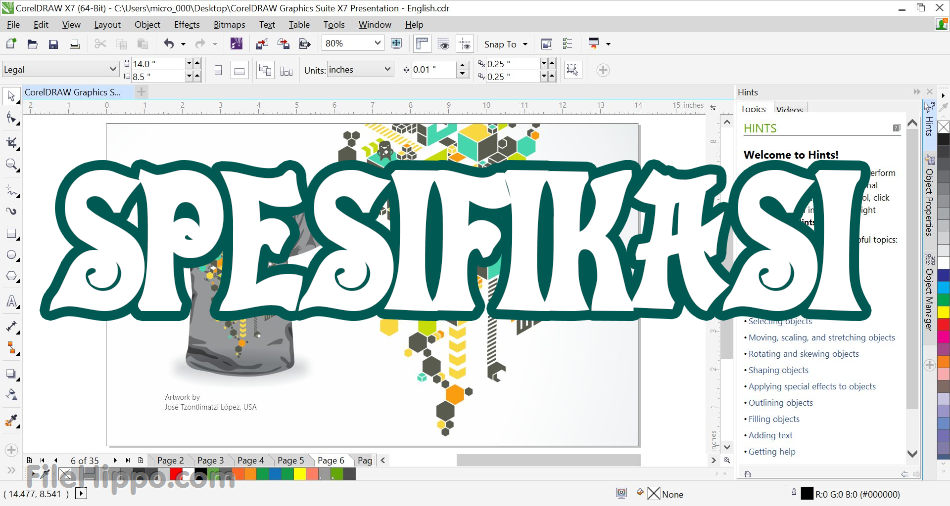
Task: Open 'Rotating and skewing objects' hint link
Action: coord(803,354)
